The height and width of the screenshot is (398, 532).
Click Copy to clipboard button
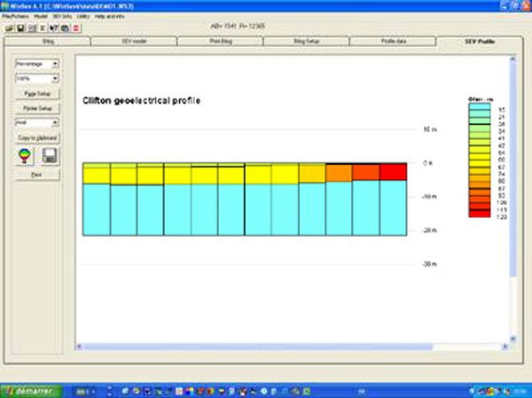pos(36,138)
